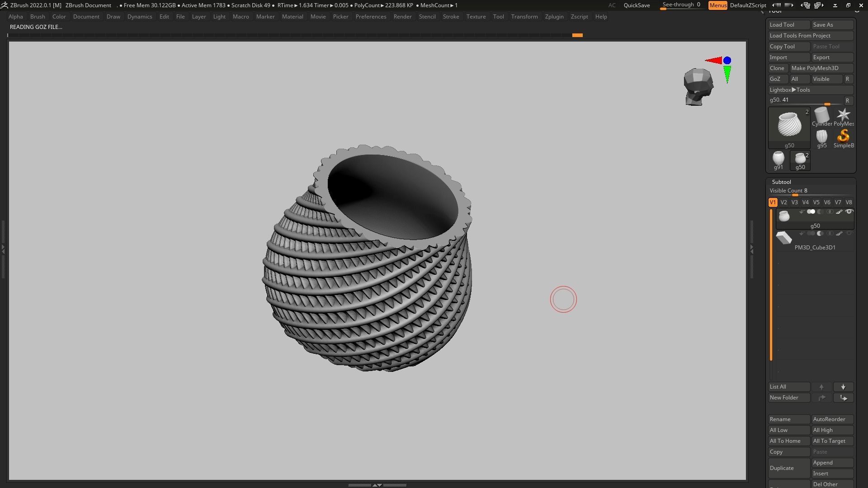Click the AutoReorder button
The image size is (868, 488).
coord(832,419)
